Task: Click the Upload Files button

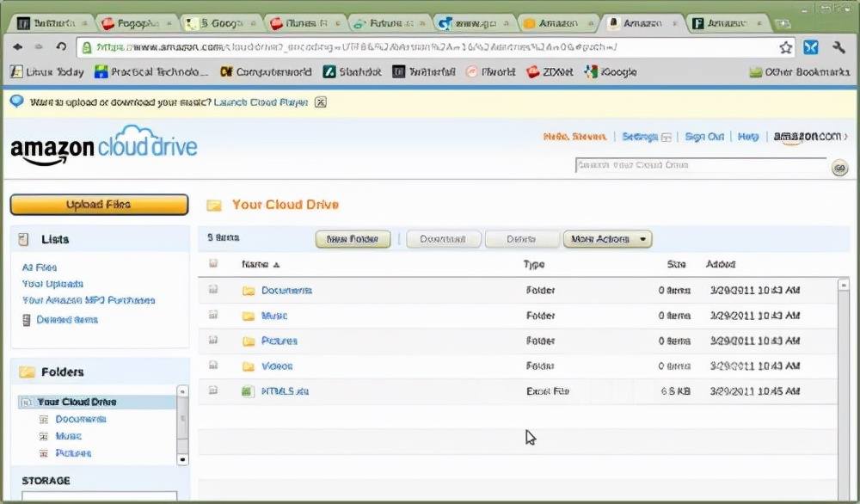Action: click(99, 205)
